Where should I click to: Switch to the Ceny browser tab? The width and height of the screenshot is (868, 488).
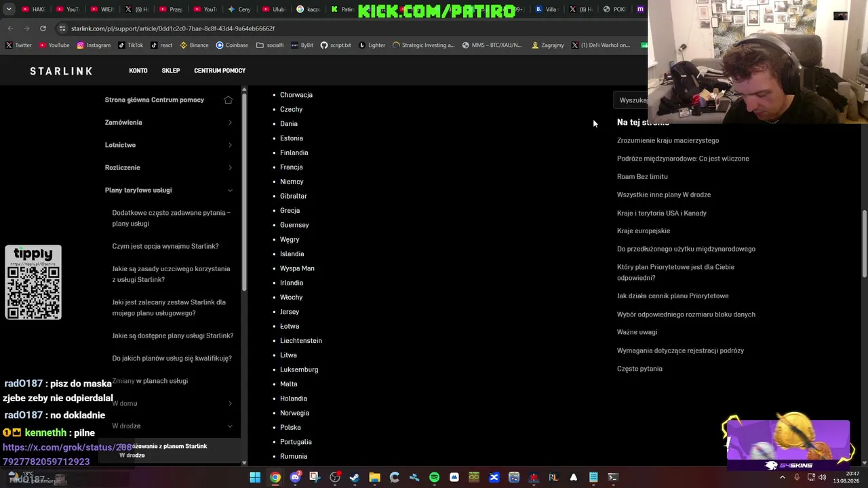point(239,9)
